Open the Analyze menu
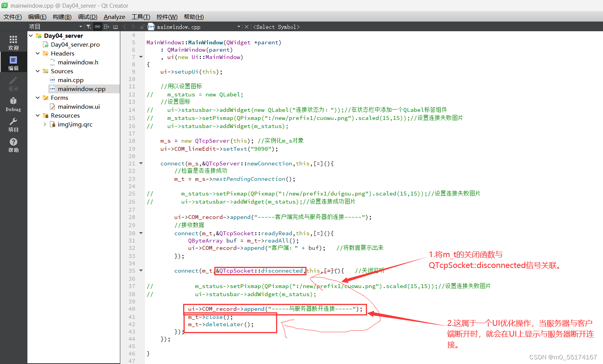Image resolution: width=603 pixels, height=364 pixels. click(114, 17)
